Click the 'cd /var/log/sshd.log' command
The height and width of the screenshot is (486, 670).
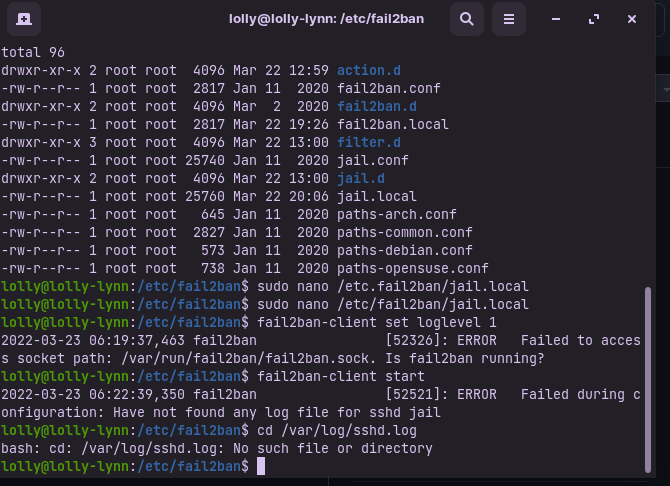coord(337,430)
